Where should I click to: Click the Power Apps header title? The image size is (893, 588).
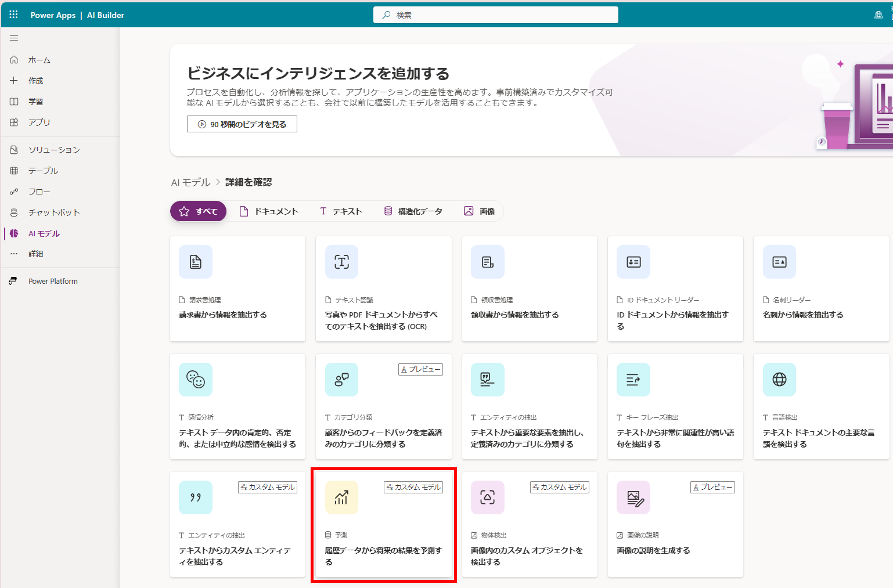click(x=53, y=15)
